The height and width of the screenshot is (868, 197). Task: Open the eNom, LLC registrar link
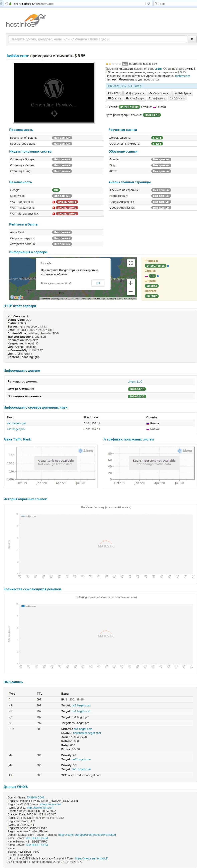coord(135,382)
